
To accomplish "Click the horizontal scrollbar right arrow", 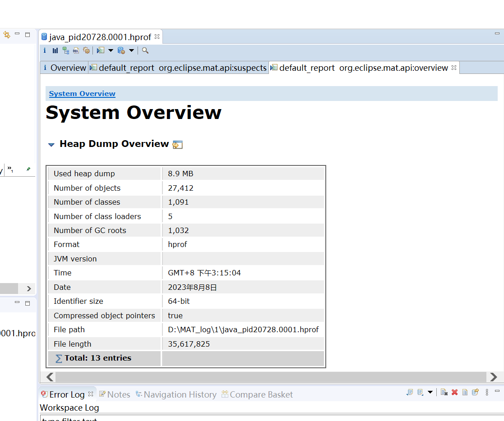I will point(494,377).
